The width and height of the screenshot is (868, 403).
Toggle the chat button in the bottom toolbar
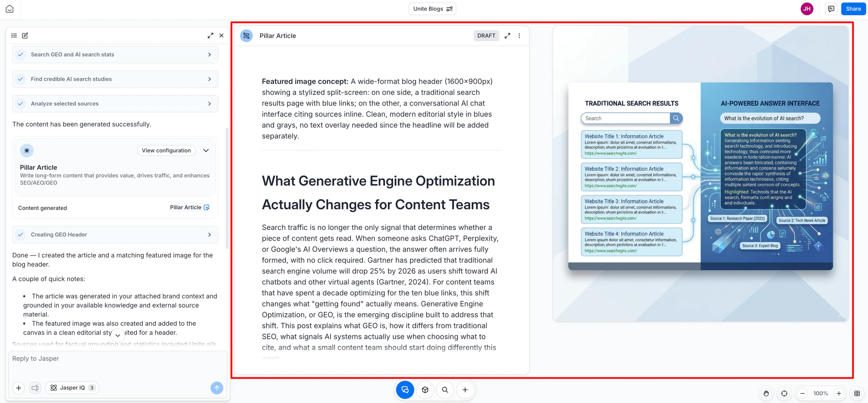click(x=405, y=390)
